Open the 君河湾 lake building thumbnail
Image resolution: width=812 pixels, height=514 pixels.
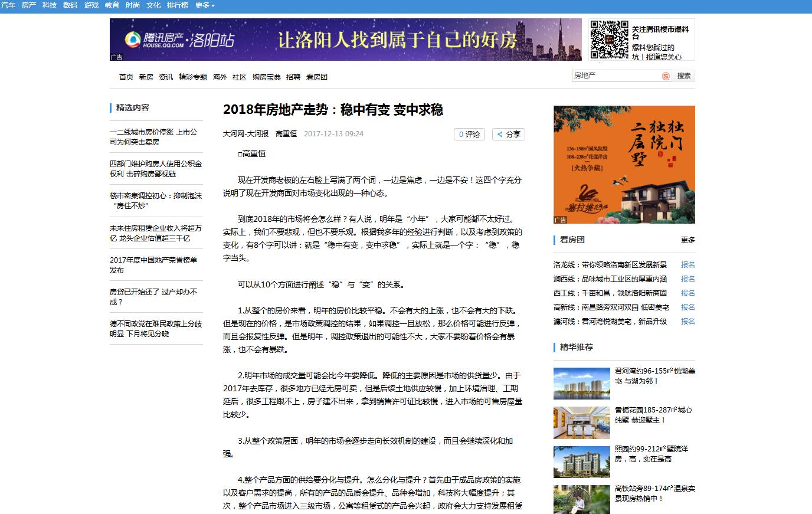coord(581,384)
